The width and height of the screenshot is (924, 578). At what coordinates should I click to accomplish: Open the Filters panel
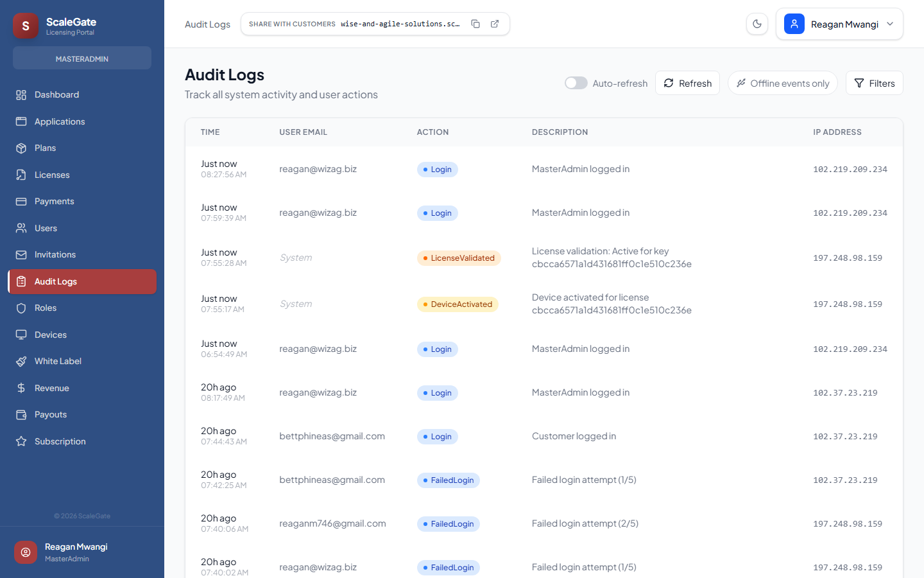pos(875,83)
